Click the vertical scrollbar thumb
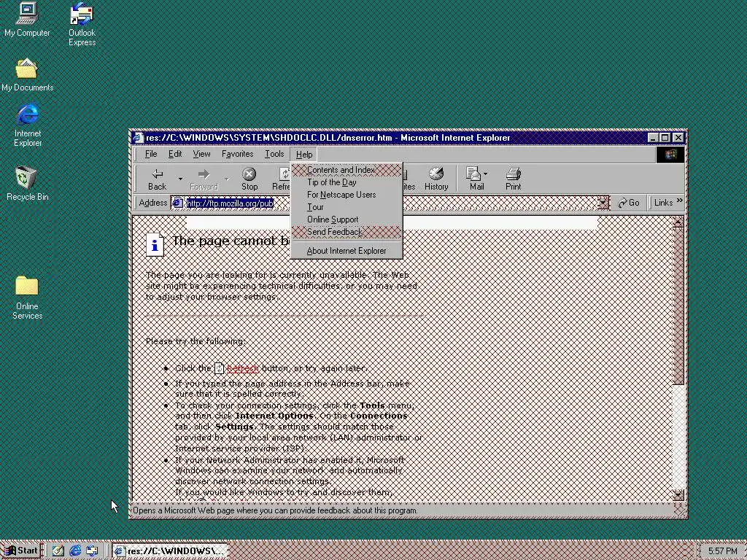 pos(678,306)
